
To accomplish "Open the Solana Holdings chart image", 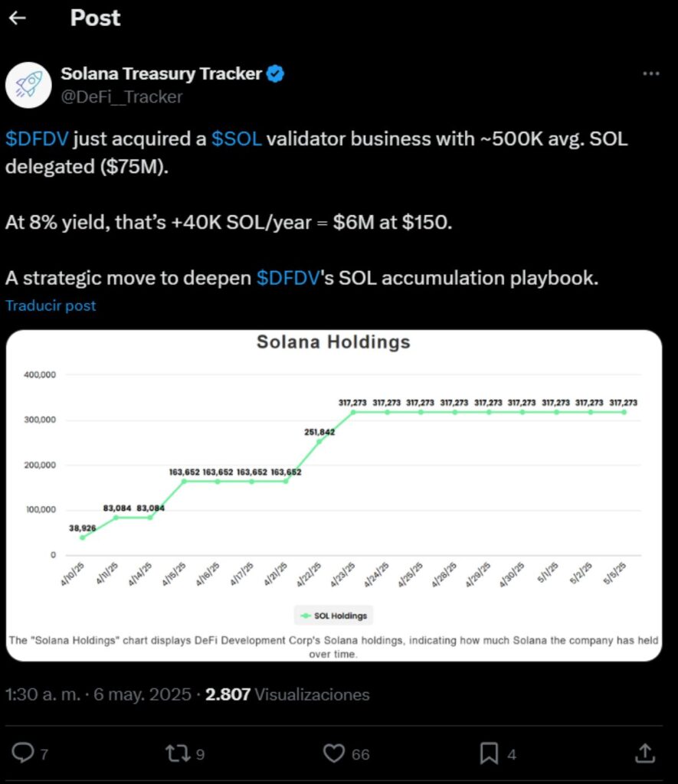I will click(334, 495).
